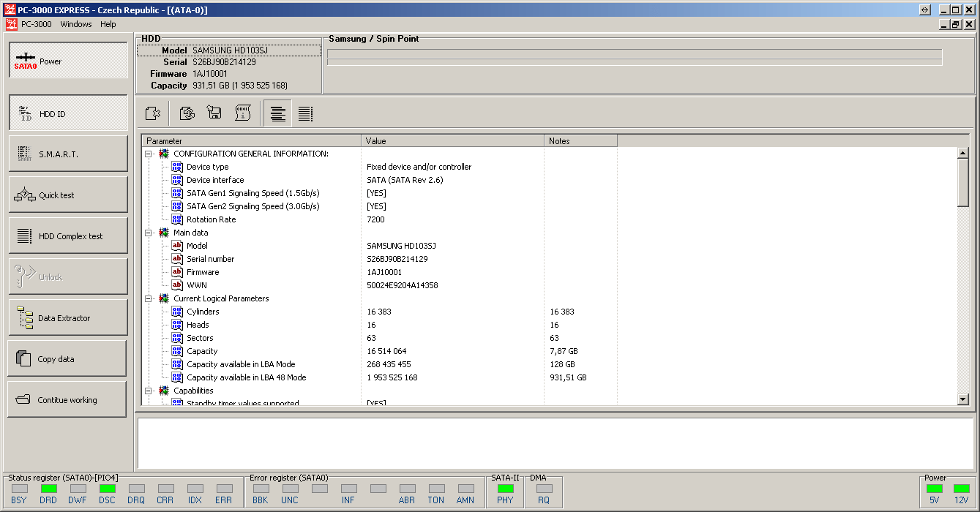The width and height of the screenshot is (980, 512).
Task: Open the S.M.A.R.T. section
Action: pos(68,154)
